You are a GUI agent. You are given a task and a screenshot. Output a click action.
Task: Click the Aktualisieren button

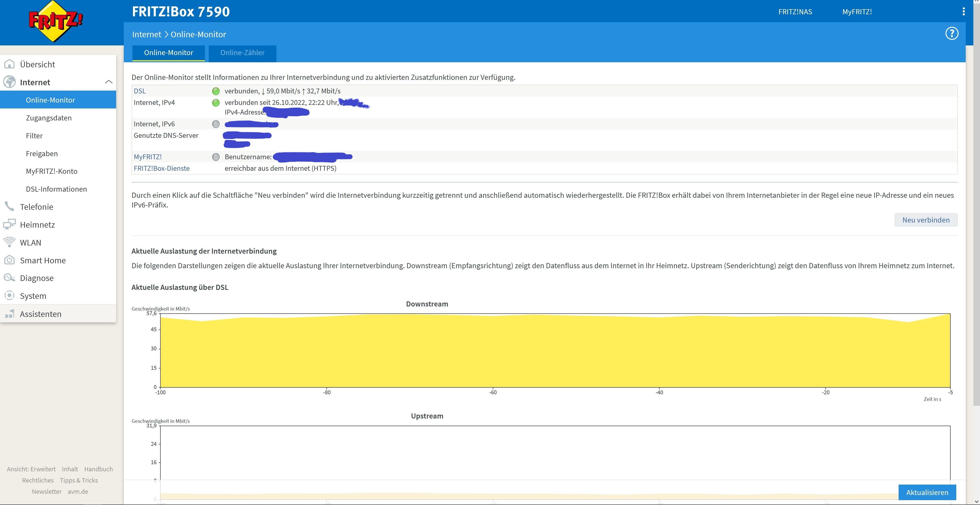[927, 492]
